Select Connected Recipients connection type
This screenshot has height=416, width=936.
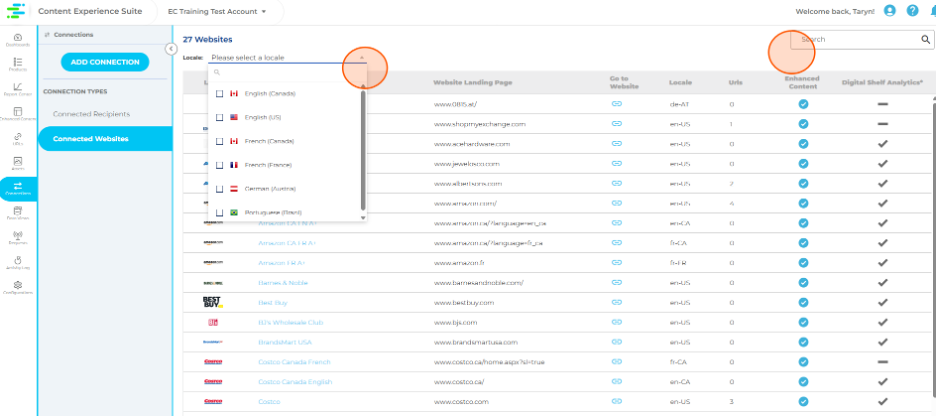pos(91,114)
